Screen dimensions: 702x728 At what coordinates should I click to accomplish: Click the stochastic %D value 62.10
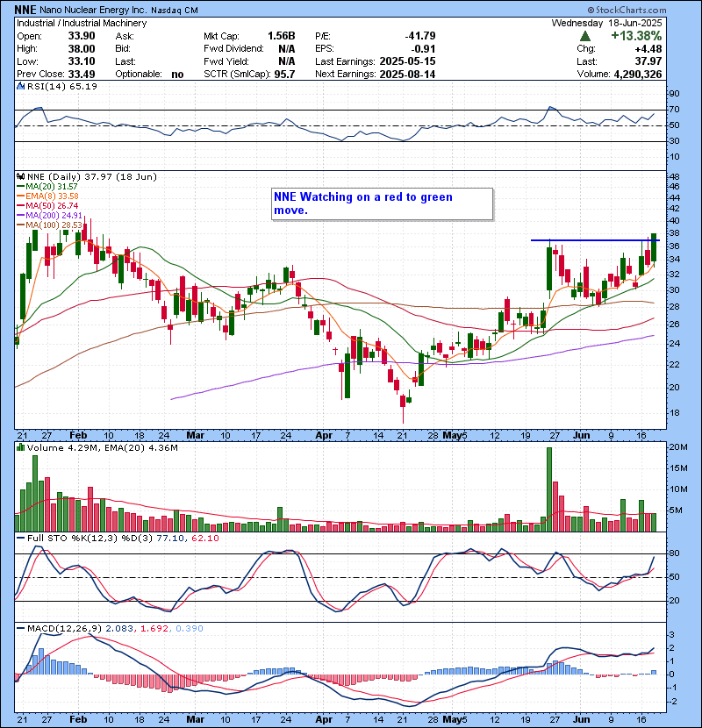[205, 539]
